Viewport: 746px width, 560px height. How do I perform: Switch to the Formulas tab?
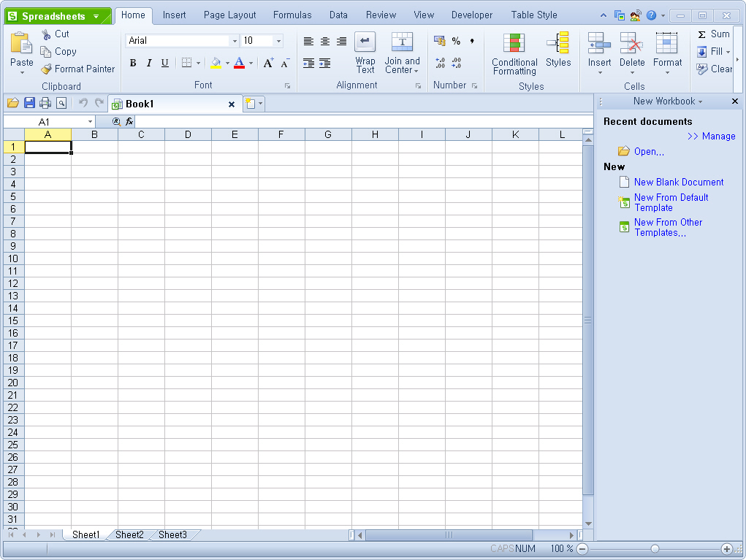point(292,15)
